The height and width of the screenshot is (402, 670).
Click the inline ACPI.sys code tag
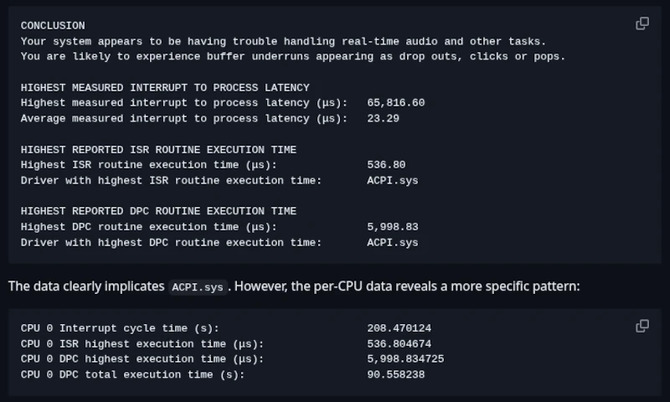(197, 287)
